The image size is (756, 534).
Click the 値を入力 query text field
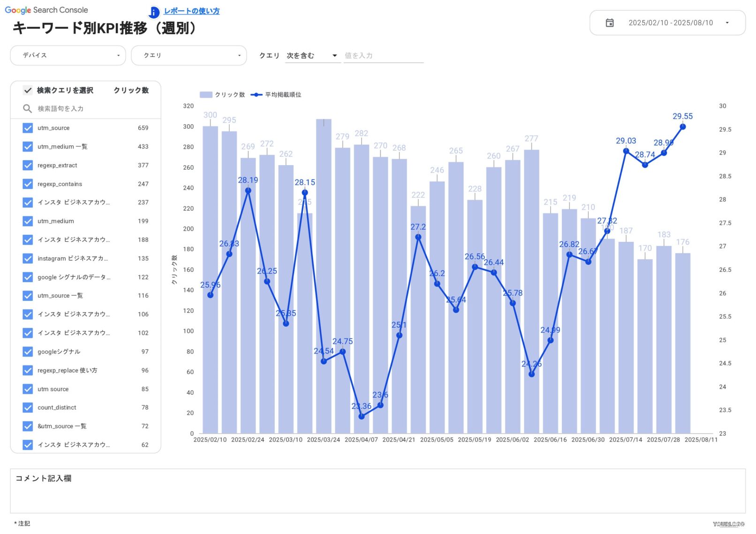383,56
